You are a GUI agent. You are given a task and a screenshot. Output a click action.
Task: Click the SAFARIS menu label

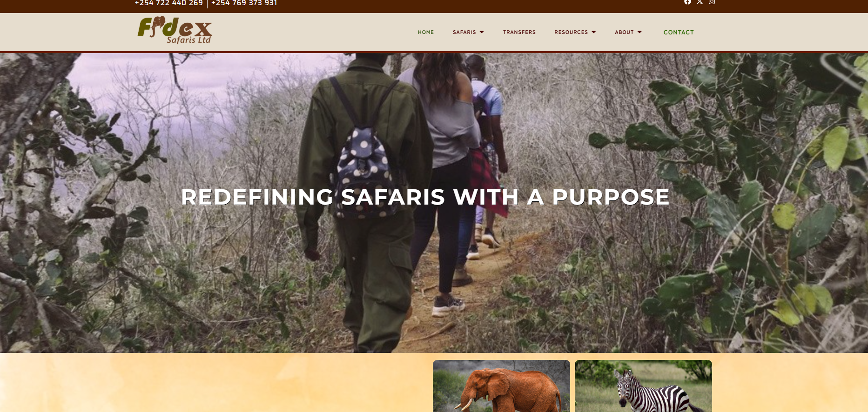(x=464, y=32)
